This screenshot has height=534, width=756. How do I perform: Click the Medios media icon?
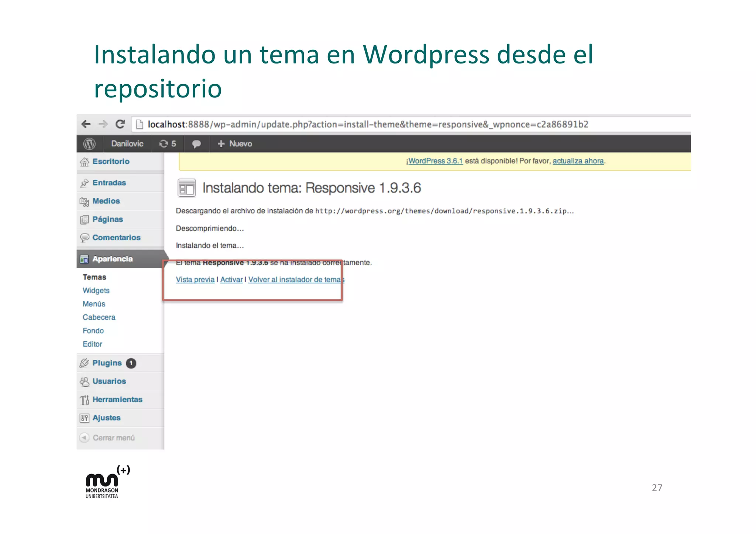(85, 201)
